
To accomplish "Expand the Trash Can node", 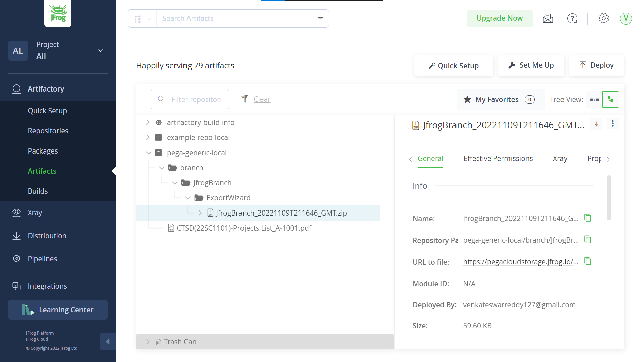I will (148, 342).
